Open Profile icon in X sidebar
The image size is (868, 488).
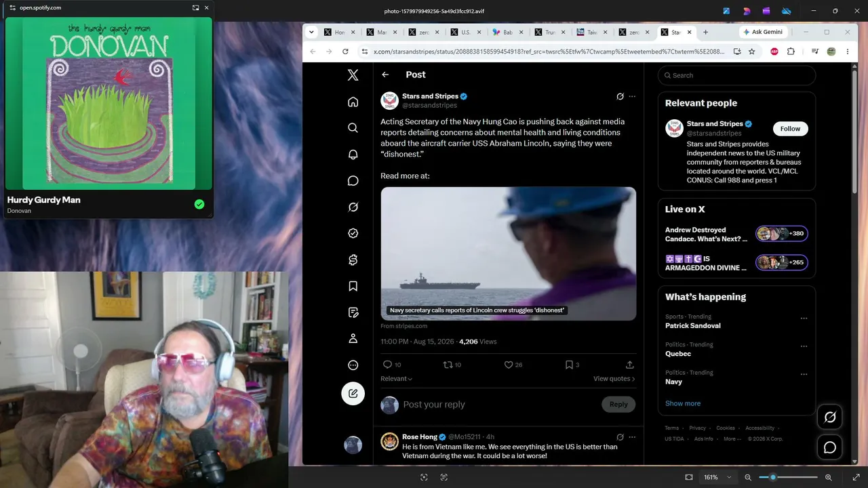[353, 338]
